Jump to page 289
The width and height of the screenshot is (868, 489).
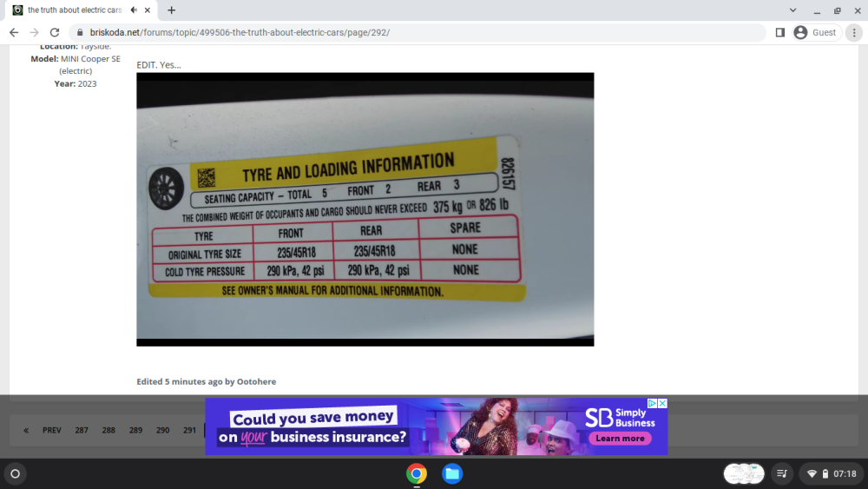(x=135, y=430)
